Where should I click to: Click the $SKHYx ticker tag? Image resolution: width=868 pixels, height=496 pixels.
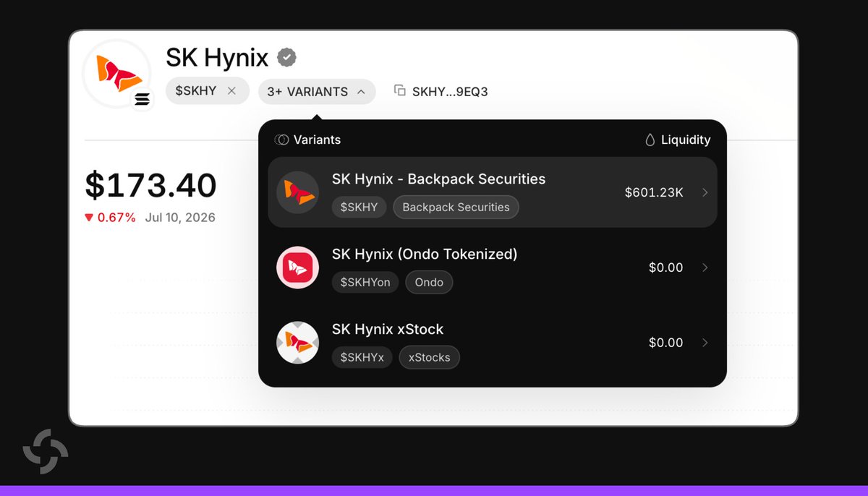click(x=362, y=357)
